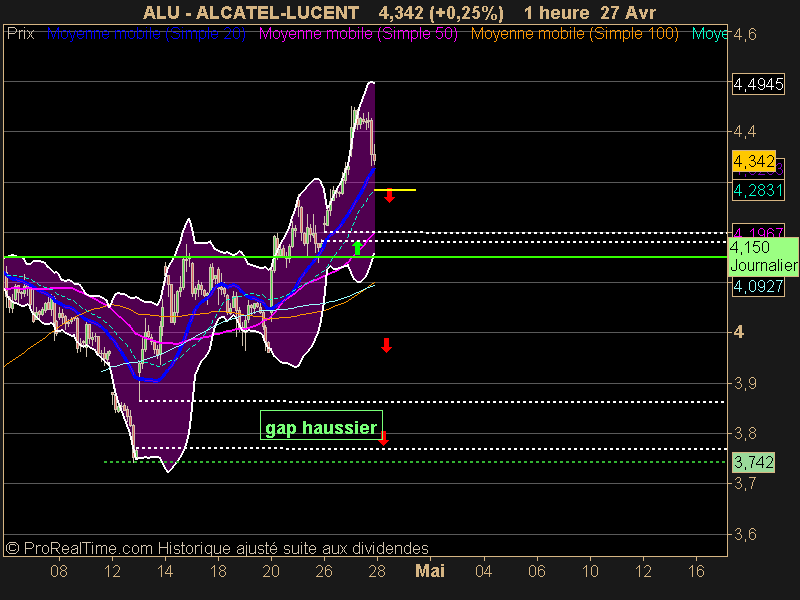The image size is (800, 600).
Task: Click the 16 date on the time axis
Action: point(696,571)
